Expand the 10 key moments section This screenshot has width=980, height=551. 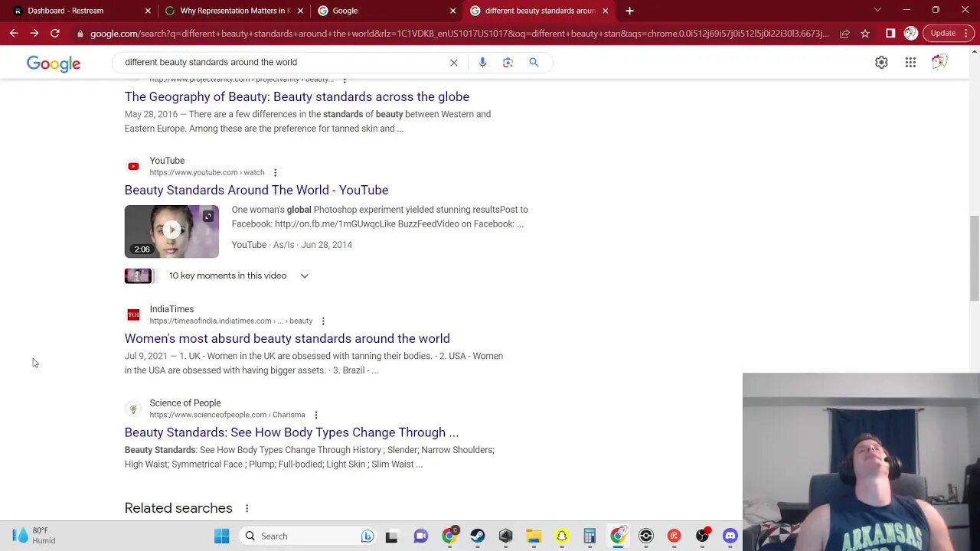[x=304, y=275]
